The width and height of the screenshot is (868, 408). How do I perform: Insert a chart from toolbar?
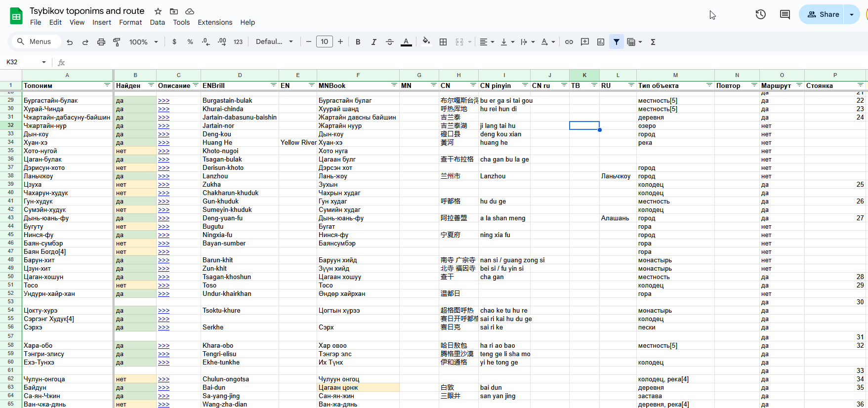tap(601, 42)
